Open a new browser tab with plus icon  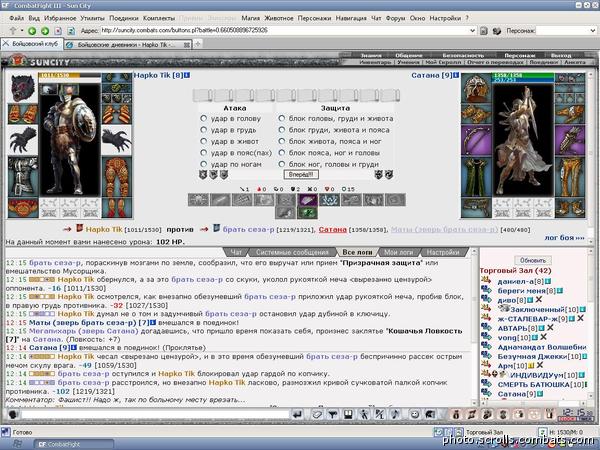(x=197, y=44)
